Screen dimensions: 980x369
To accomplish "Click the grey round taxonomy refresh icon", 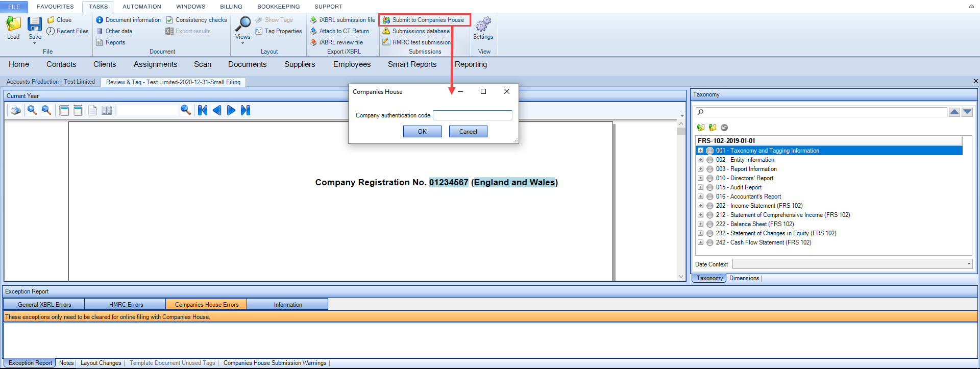I will [724, 128].
